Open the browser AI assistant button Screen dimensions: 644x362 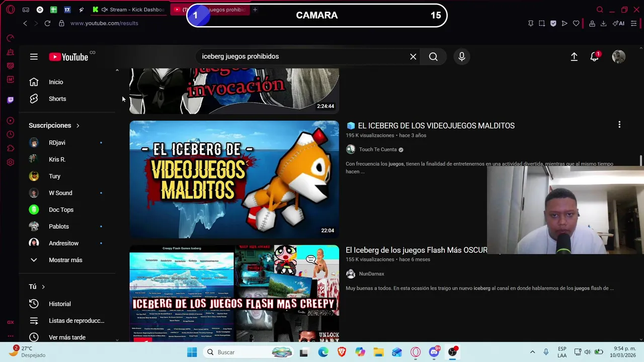pos(618,23)
